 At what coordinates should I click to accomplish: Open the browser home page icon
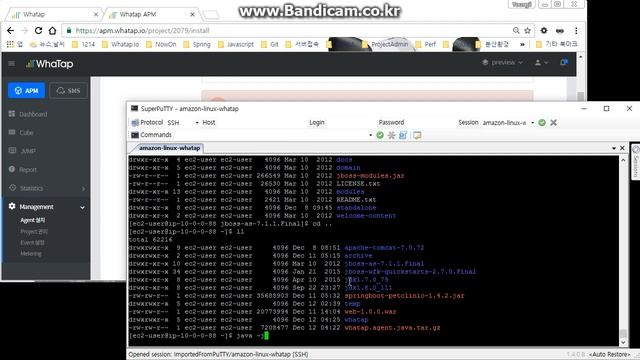pos(52,31)
